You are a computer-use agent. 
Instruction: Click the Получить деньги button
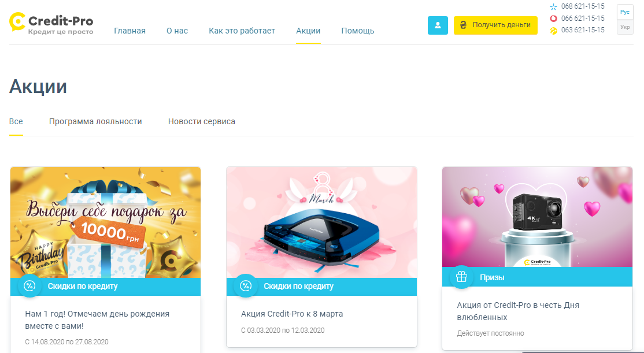pyautogui.click(x=495, y=25)
